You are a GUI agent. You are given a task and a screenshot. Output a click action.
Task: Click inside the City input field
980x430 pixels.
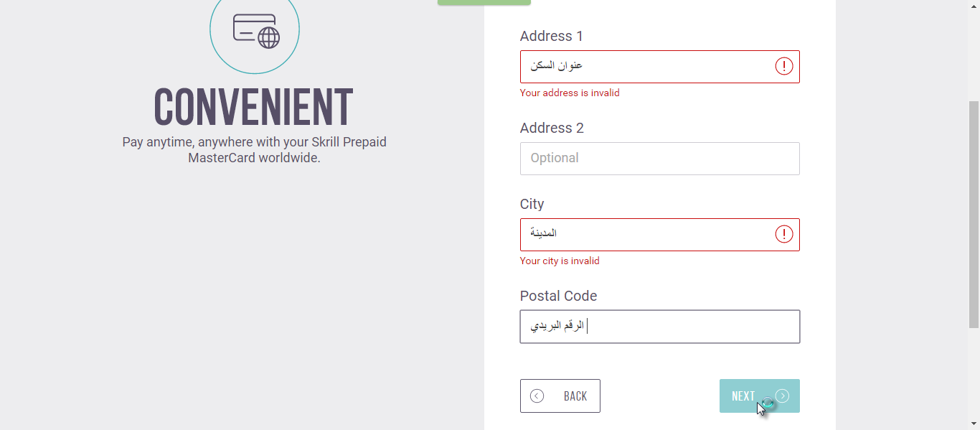coord(660,235)
